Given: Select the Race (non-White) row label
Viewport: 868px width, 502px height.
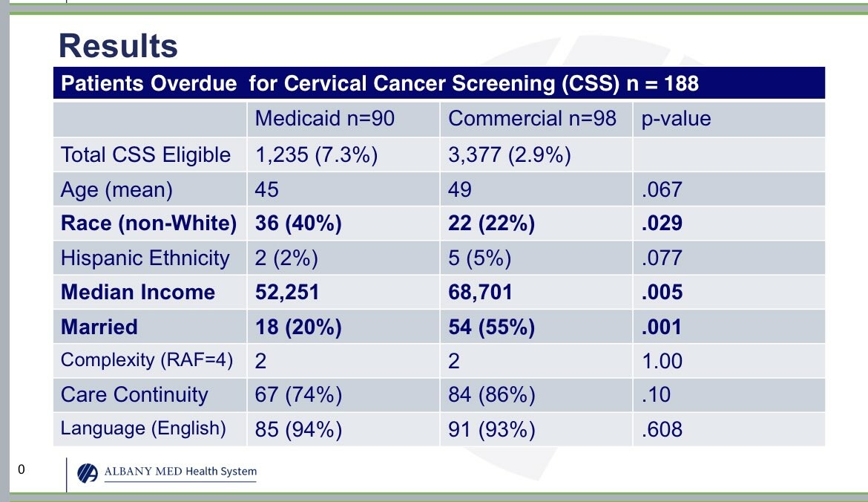Looking at the screenshot, I should pyautogui.click(x=148, y=224).
